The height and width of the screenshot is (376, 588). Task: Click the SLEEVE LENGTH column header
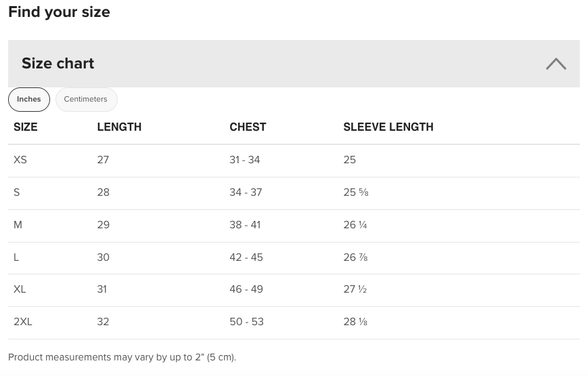(388, 127)
